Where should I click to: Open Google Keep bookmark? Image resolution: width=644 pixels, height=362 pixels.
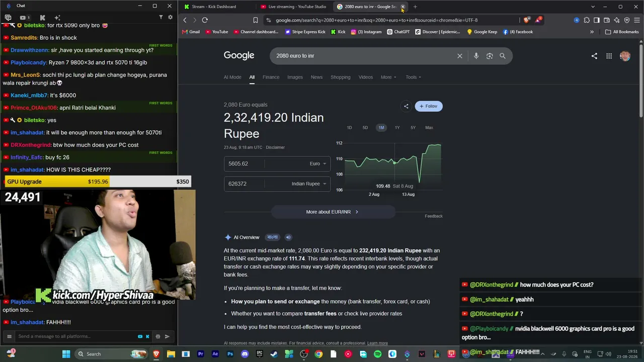(482, 32)
